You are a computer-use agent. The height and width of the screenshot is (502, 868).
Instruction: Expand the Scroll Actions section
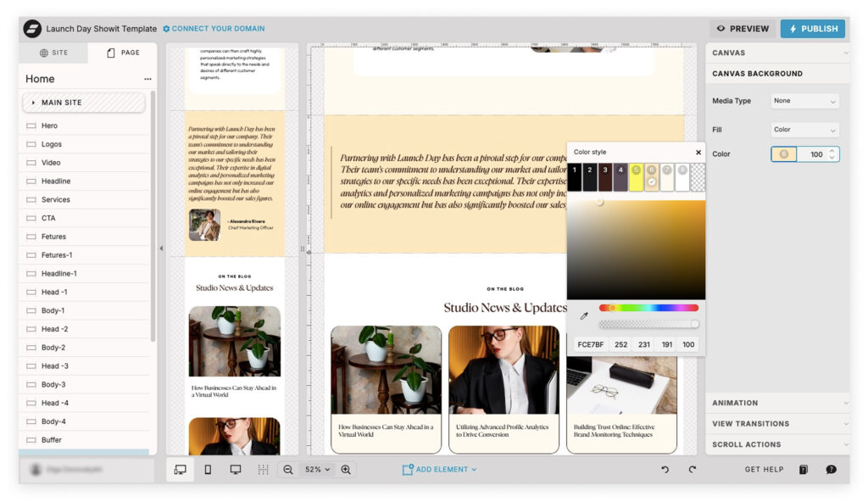click(777, 444)
